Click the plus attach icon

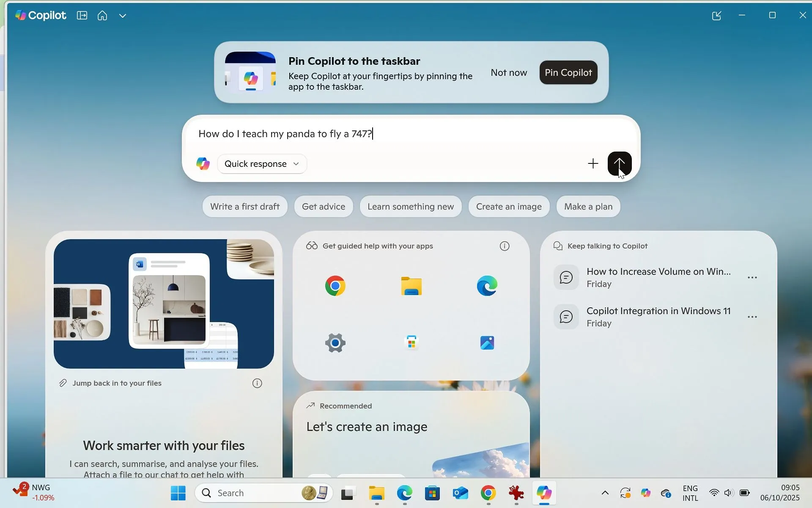[593, 163]
